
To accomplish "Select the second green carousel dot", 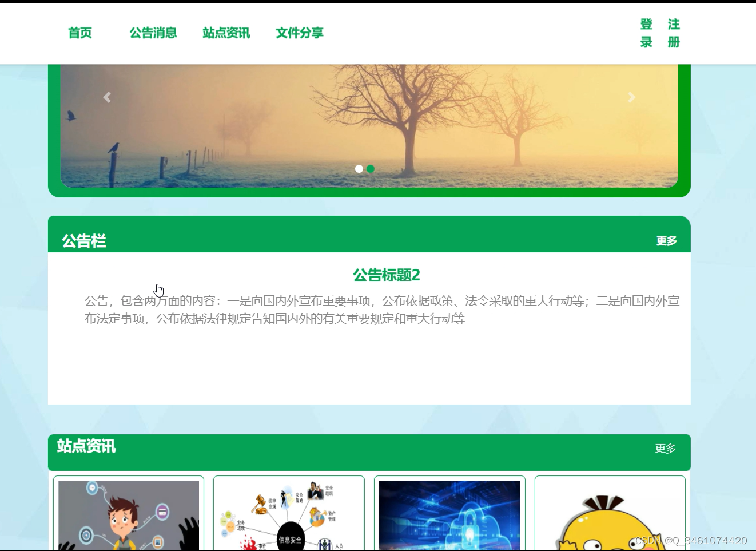I will pyautogui.click(x=371, y=169).
